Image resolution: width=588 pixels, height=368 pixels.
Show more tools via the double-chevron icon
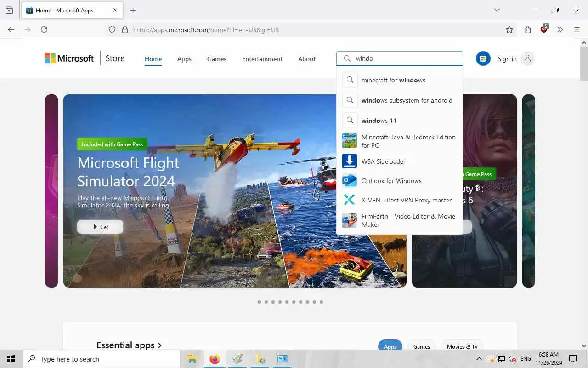560,29
